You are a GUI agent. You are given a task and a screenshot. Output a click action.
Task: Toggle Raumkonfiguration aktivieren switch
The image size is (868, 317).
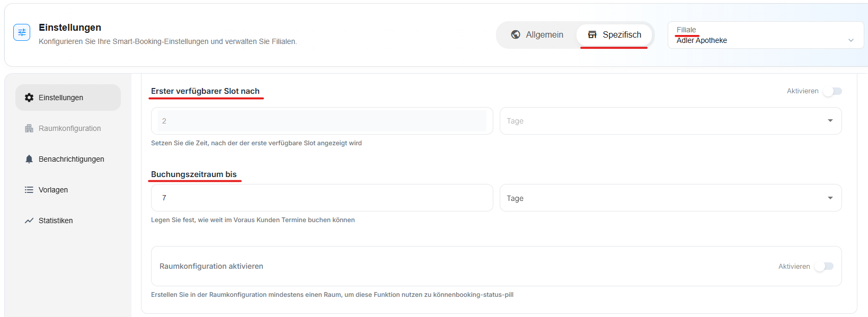tap(824, 266)
